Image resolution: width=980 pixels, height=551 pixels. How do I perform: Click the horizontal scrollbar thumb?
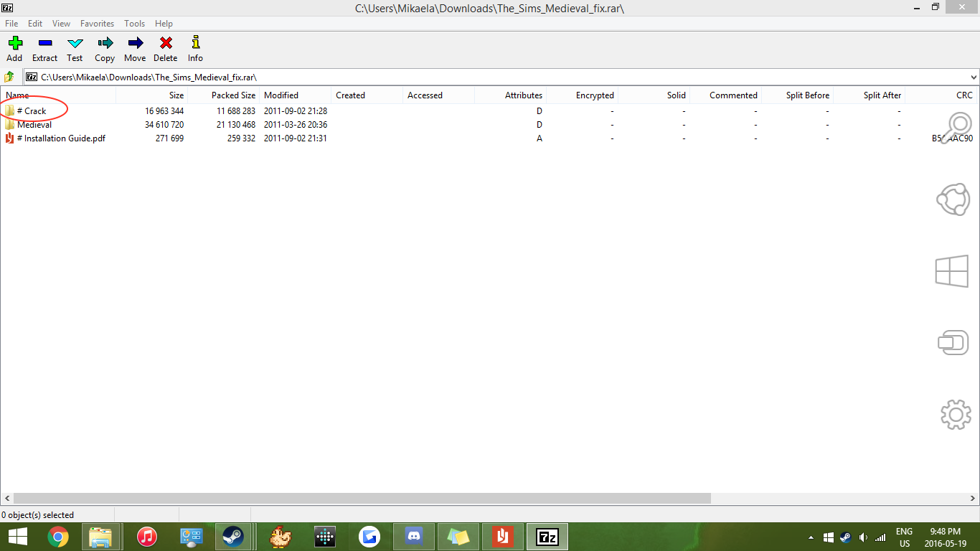click(362, 498)
